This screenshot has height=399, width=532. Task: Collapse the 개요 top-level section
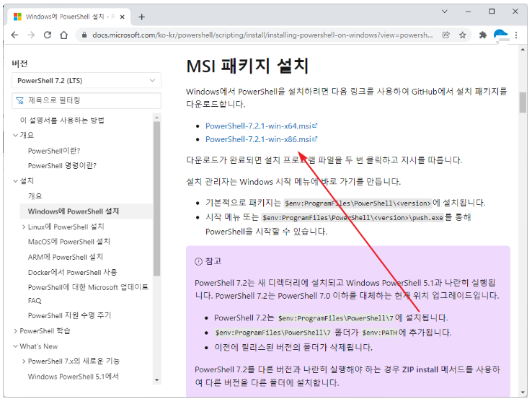click(x=15, y=135)
